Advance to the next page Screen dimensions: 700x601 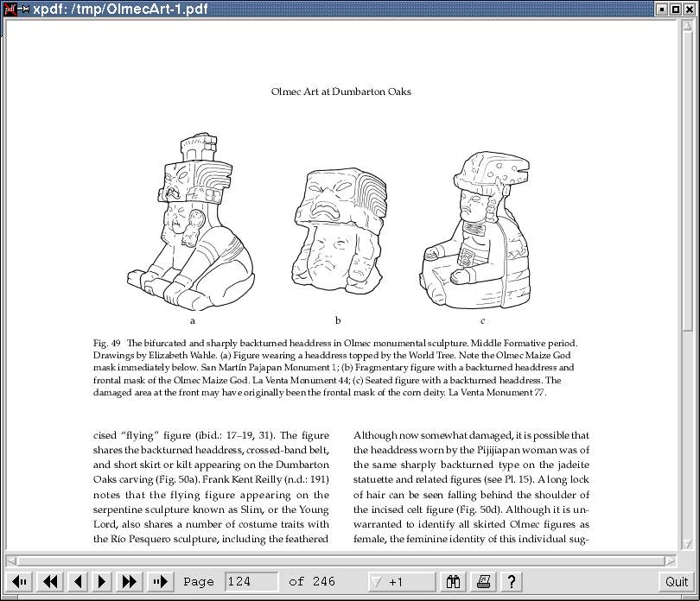tap(102, 581)
